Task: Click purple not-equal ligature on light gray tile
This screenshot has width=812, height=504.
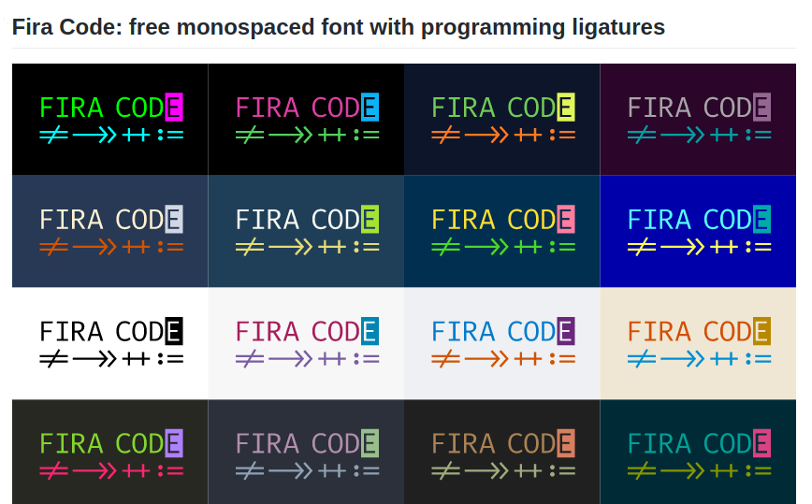Action: 250,359
